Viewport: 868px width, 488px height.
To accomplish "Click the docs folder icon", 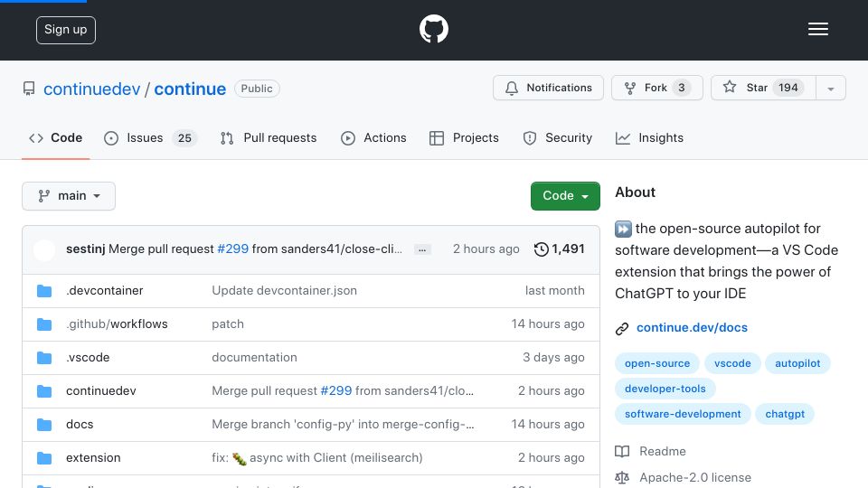I will click(44, 425).
